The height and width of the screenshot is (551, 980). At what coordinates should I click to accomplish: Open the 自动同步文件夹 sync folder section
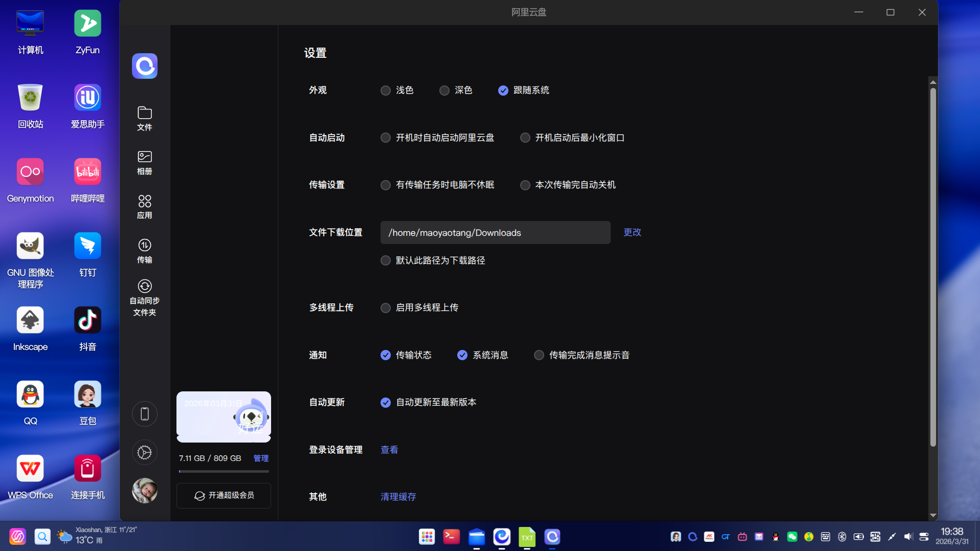point(145,298)
